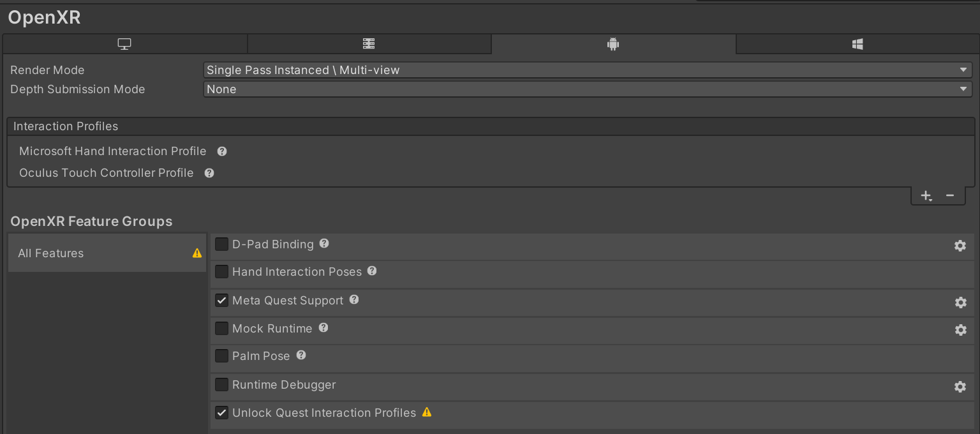Remove an interaction profile with minus button

pyautogui.click(x=950, y=195)
